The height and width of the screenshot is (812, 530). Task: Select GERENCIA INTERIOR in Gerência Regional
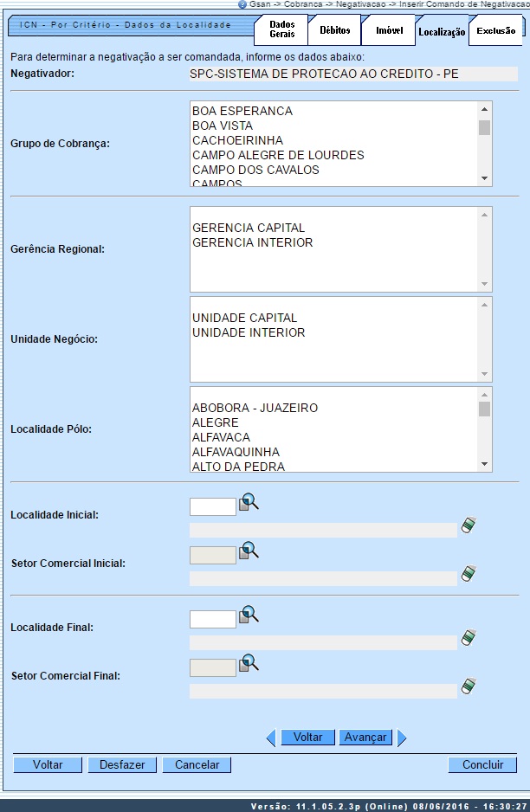252,242
